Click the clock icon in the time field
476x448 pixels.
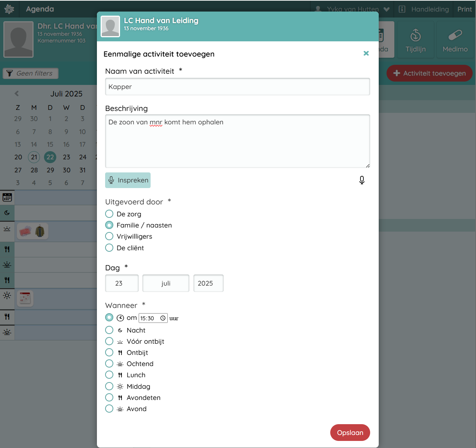pos(163,318)
